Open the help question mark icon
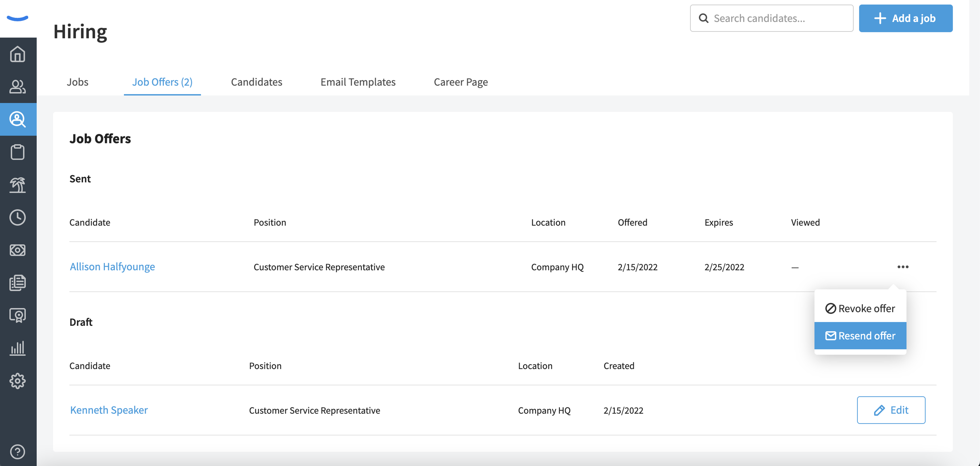980x466 pixels. coord(18,451)
